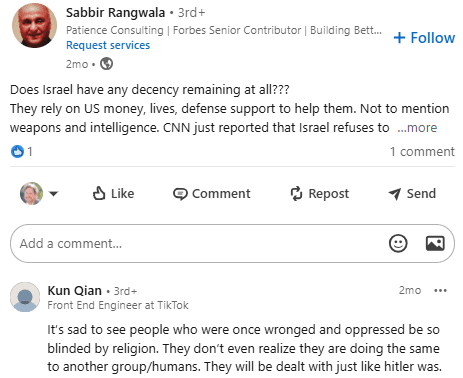
Task: Open the three-dot menu on Kun Qian's comment
Action: (440, 290)
